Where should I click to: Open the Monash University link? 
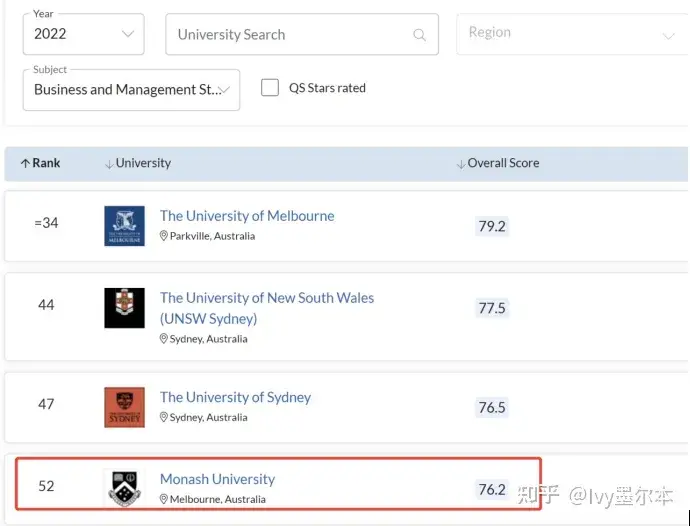tap(217, 479)
